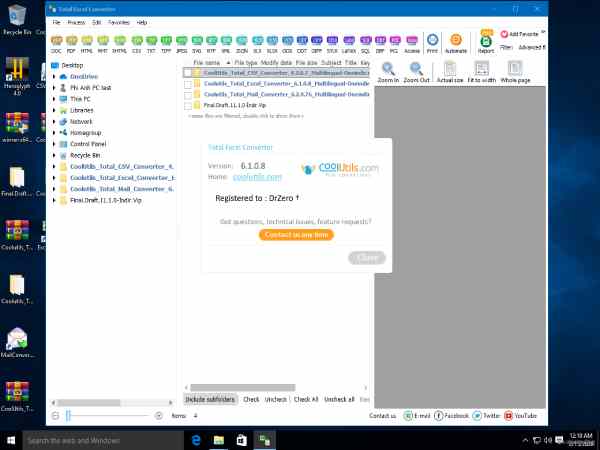The width and height of the screenshot is (600, 450).
Task: Pick the JSON converter icon
Action: pyautogui.click(x=242, y=44)
